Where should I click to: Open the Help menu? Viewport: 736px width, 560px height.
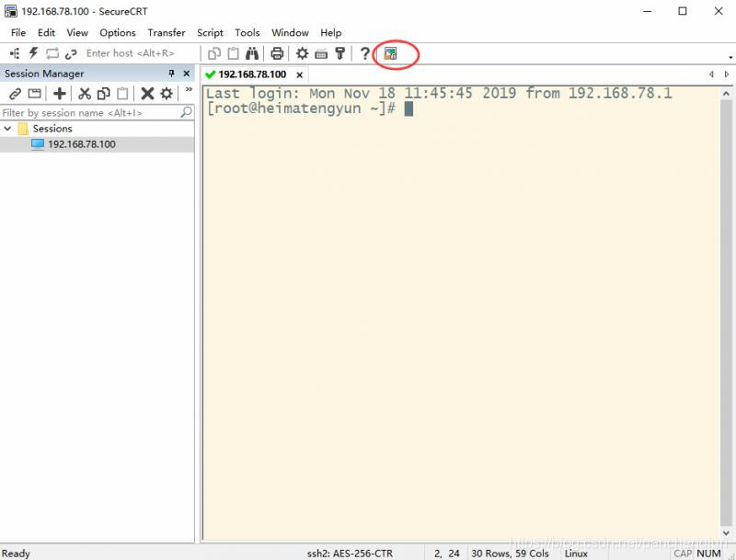coord(331,33)
